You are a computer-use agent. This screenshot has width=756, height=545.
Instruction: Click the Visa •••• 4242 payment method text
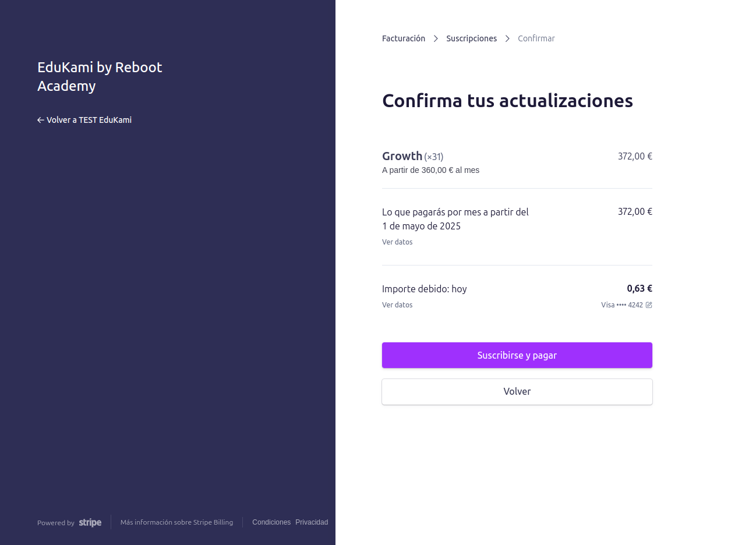pyautogui.click(x=621, y=305)
